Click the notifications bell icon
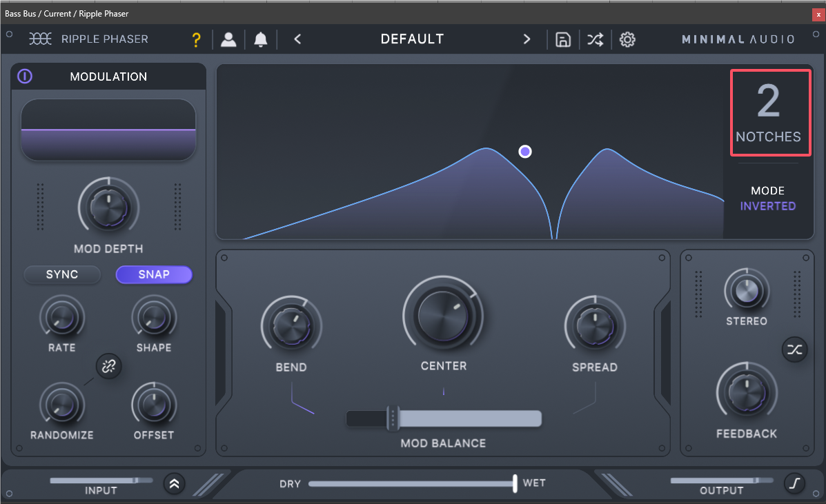 coord(261,40)
